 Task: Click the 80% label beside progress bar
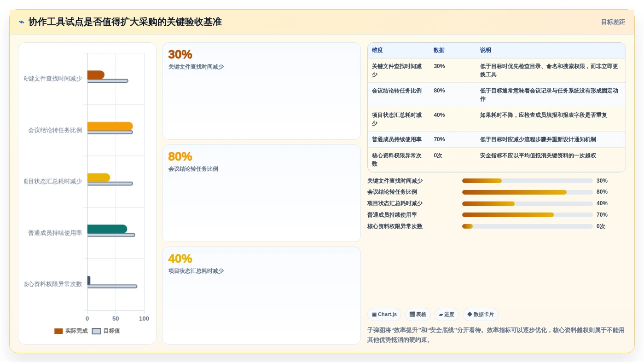pos(602,192)
